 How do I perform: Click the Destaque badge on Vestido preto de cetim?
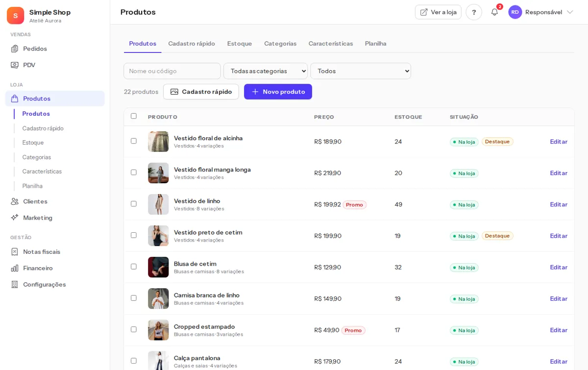(497, 236)
